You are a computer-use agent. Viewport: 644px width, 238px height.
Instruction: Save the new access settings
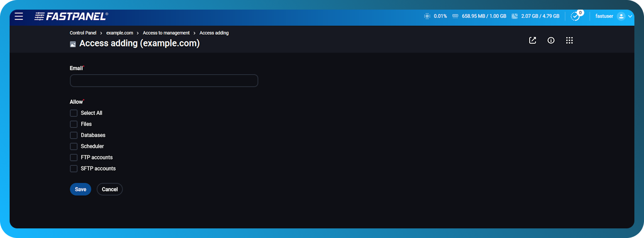80,189
